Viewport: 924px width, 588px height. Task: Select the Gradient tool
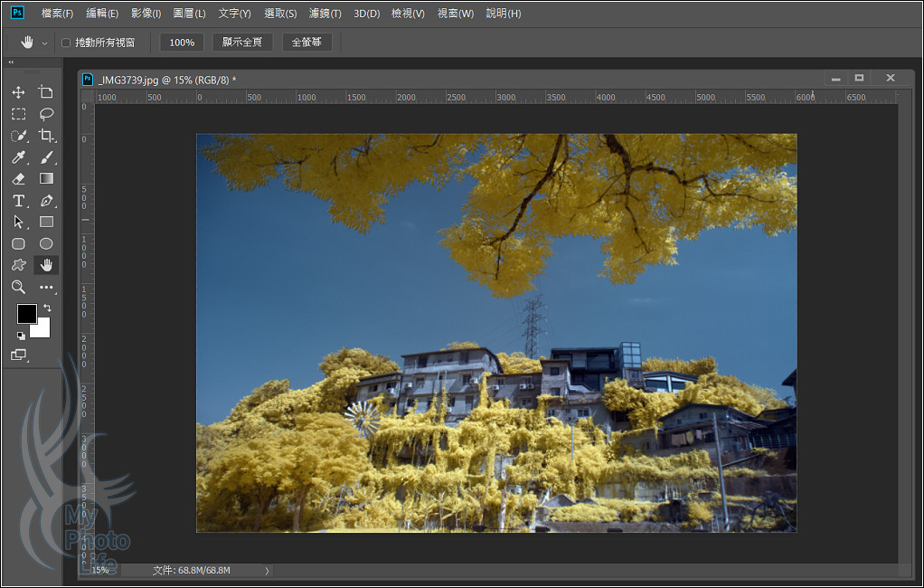click(x=46, y=179)
